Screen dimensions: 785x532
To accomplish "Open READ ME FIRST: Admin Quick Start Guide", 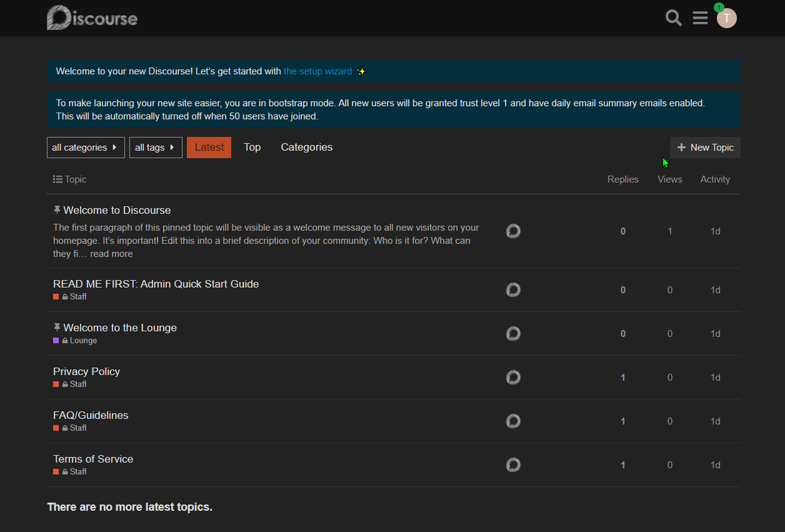I will [x=156, y=284].
